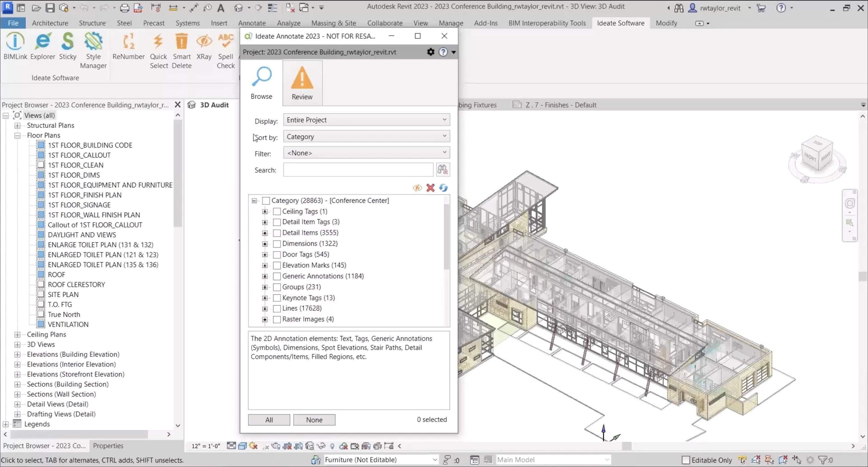Switch to the Properties panel tab

point(108,445)
